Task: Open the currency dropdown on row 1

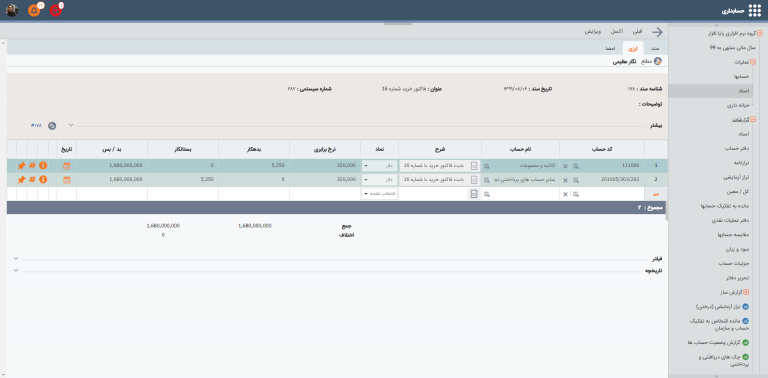Action: coord(380,166)
